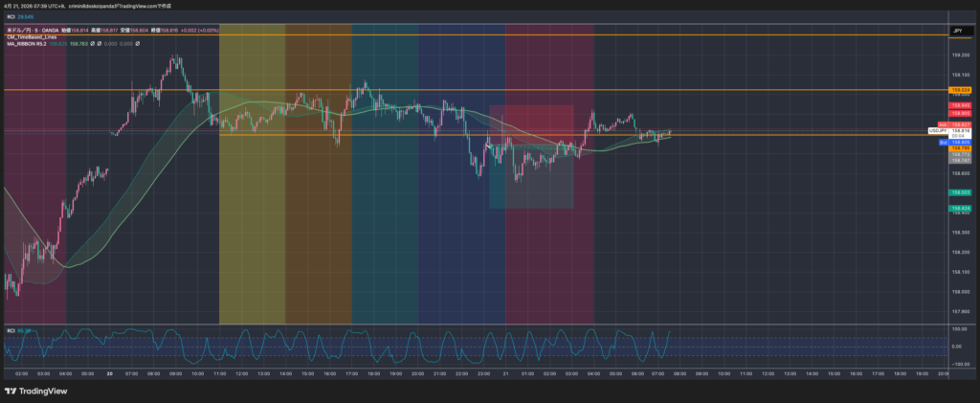Click the day 20 marker on time axis
Screen dimensions: 980x403
click(110, 373)
